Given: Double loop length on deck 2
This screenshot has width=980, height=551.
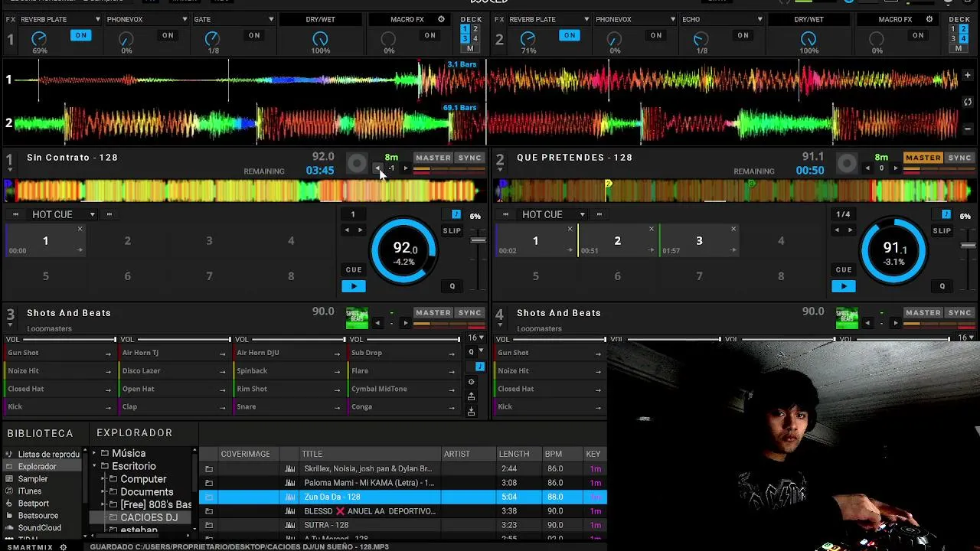Looking at the screenshot, I should [x=850, y=230].
